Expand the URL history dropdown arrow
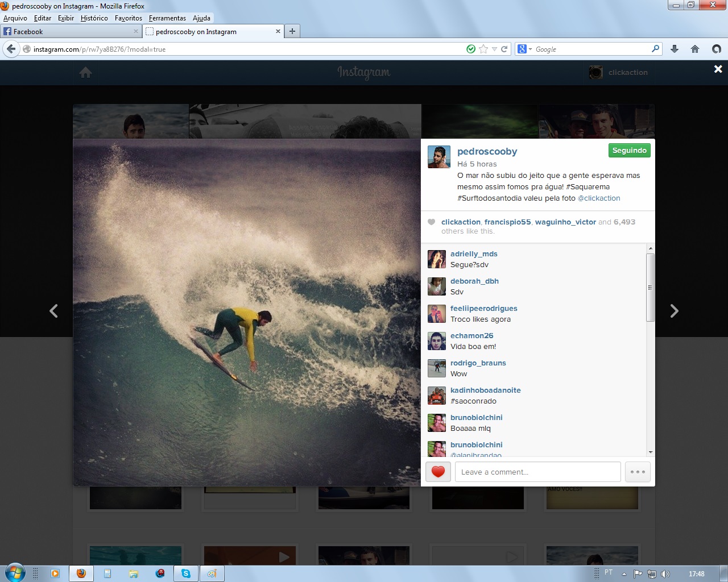Image resolution: width=728 pixels, height=582 pixels. [494, 49]
